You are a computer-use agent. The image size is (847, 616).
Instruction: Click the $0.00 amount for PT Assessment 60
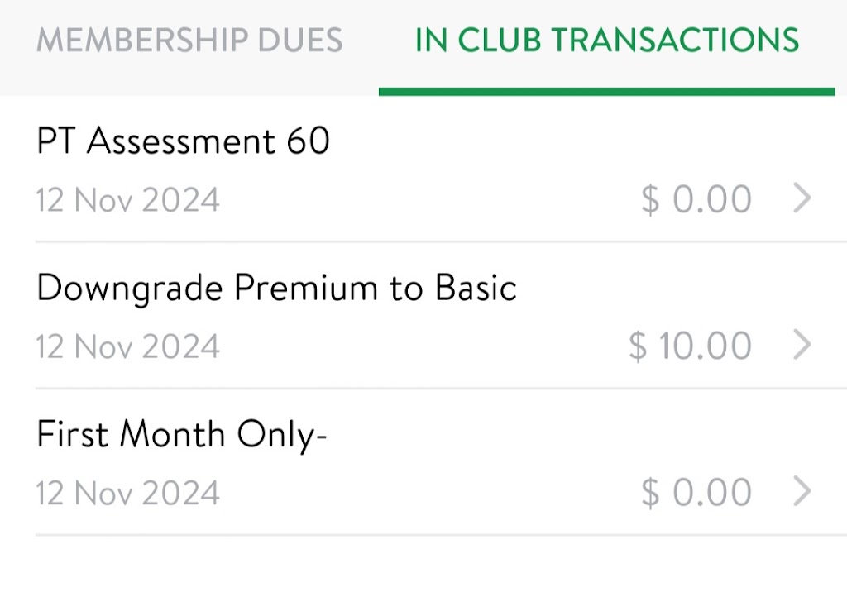tap(696, 199)
